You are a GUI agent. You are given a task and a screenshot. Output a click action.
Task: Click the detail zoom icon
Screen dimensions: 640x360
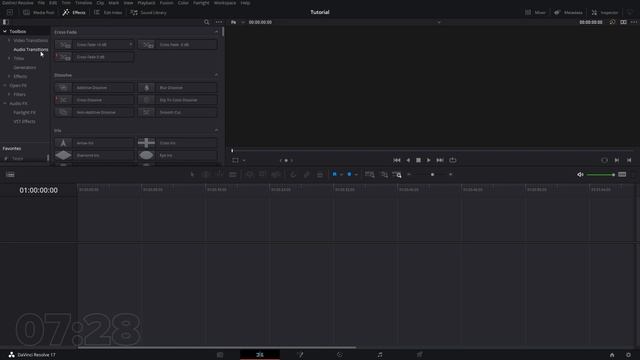click(384, 175)
